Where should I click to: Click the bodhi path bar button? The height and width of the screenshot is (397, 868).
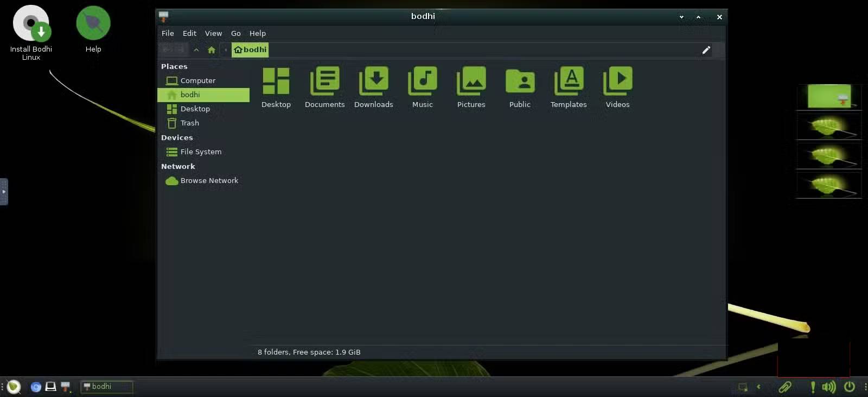250,50
